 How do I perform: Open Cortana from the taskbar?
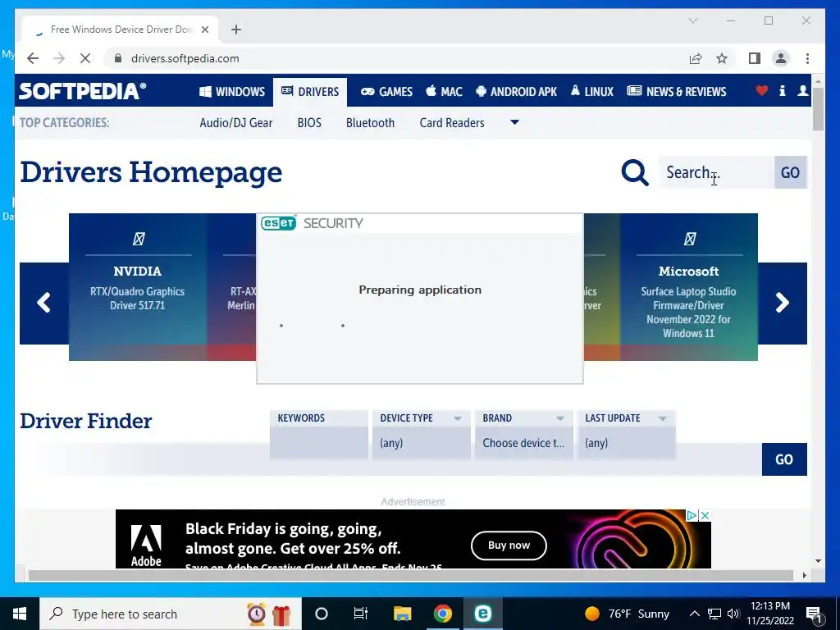click(322, 614)
